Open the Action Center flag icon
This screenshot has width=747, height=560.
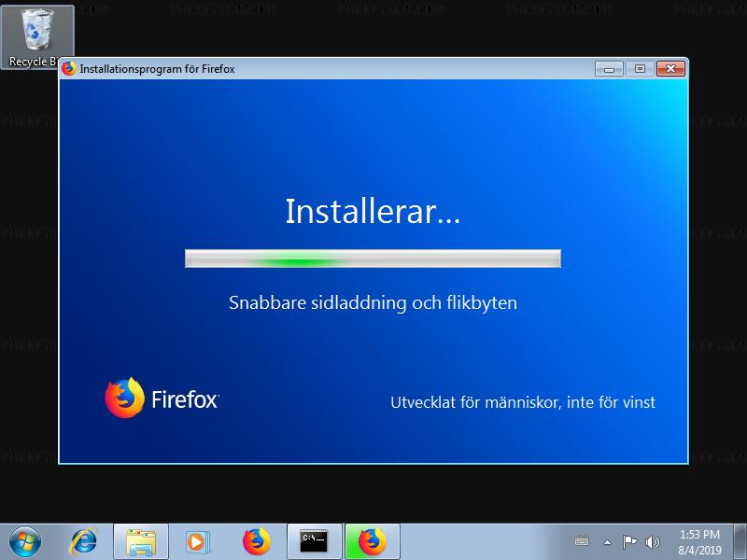coord(629,541)
